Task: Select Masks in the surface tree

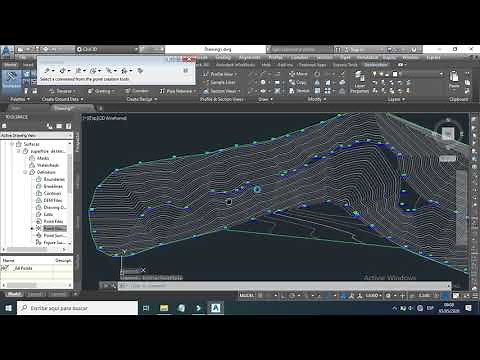Action: pos(43,158)
